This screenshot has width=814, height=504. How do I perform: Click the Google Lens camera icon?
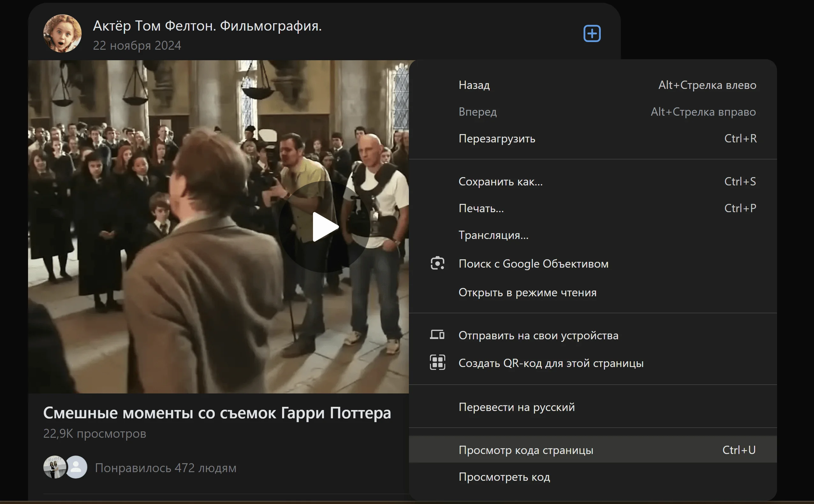point(437,263)
